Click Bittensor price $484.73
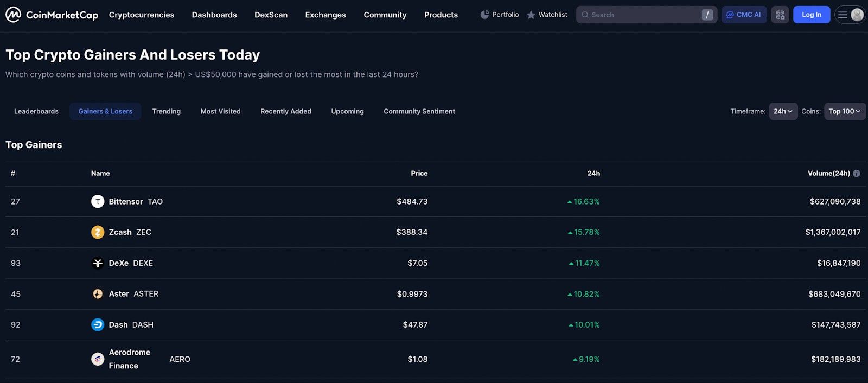Viewport: 868px width, 383px height. [x=412, y=202]
